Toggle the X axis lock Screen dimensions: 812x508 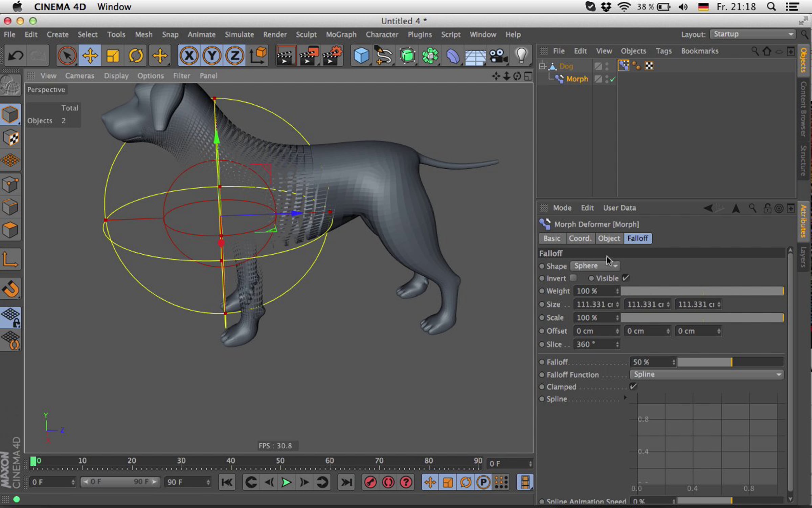pos(189,55)
